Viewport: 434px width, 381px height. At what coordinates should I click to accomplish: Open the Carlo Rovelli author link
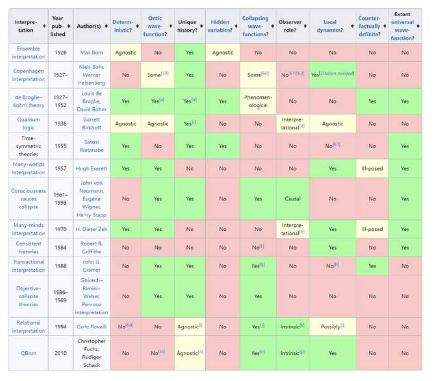(91, 327)
